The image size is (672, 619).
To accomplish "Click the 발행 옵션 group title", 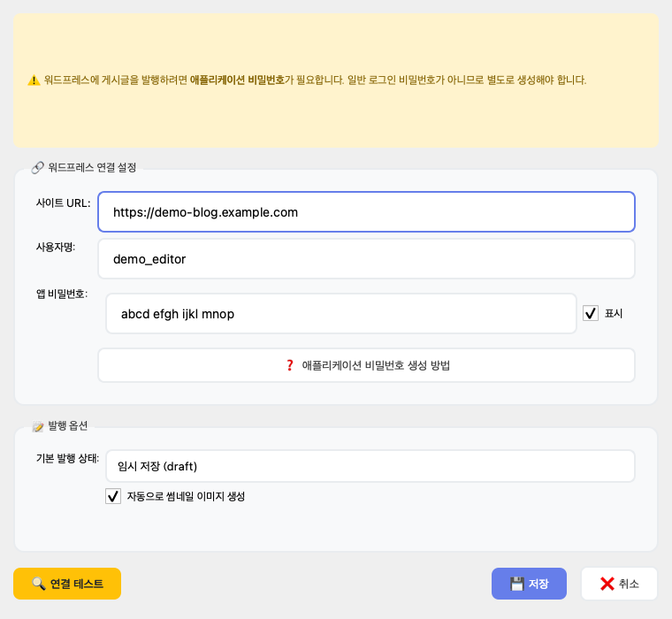I will point(68,425).
